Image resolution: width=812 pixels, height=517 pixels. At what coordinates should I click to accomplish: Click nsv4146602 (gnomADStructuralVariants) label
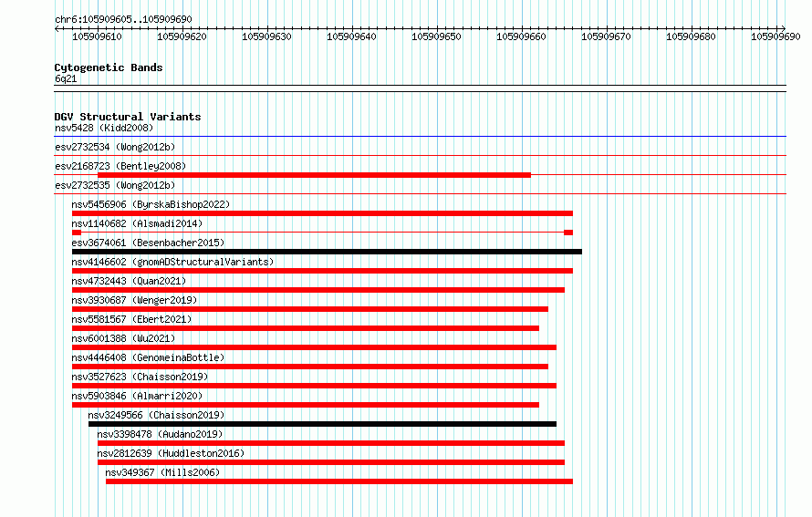(172, 262)
